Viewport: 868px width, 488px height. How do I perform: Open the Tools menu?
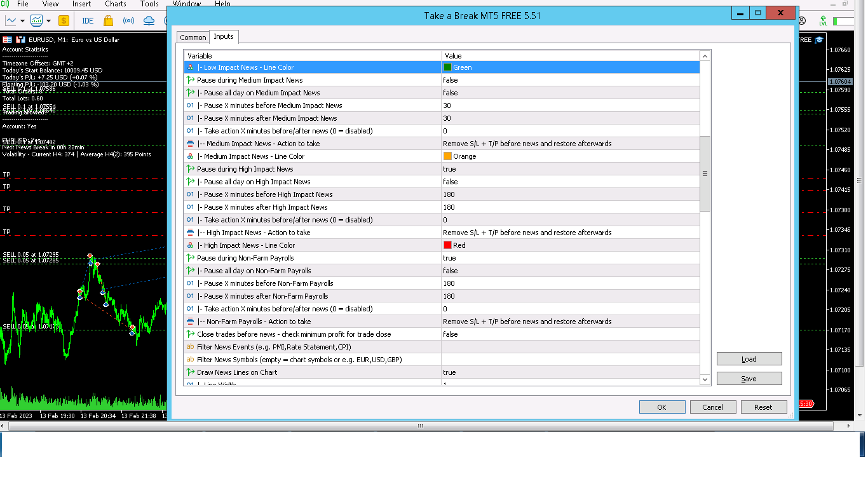pos(149,4)
